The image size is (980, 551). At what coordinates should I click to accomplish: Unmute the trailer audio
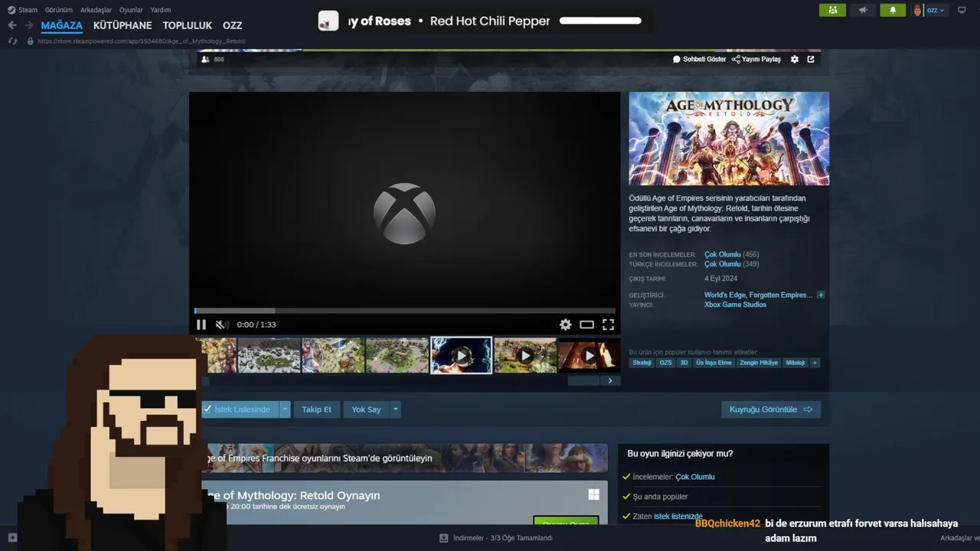click(222, 324)
